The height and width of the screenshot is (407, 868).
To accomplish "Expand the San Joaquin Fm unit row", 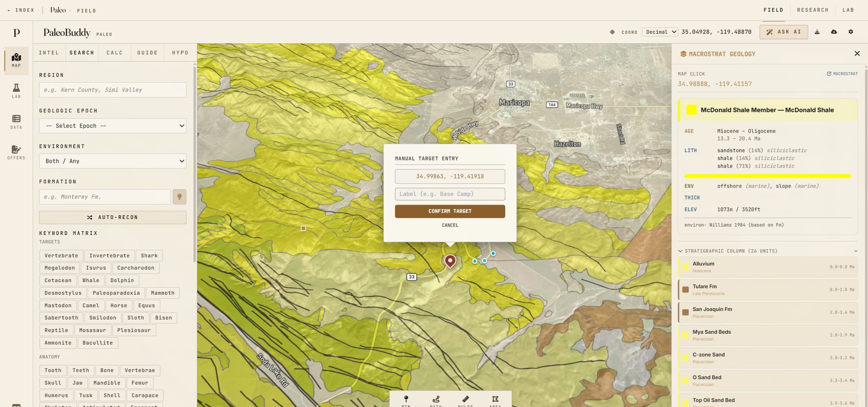I will [768, 312].
